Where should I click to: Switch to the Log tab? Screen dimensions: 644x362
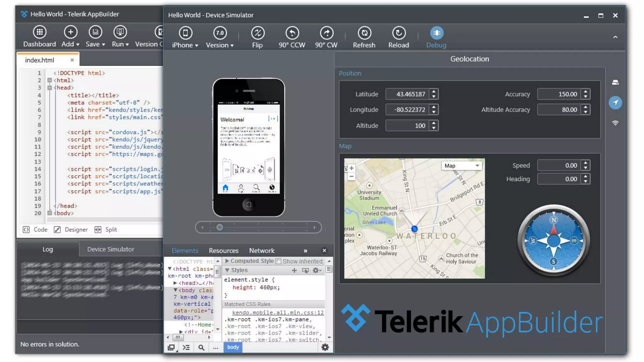(x=47, y=249)
